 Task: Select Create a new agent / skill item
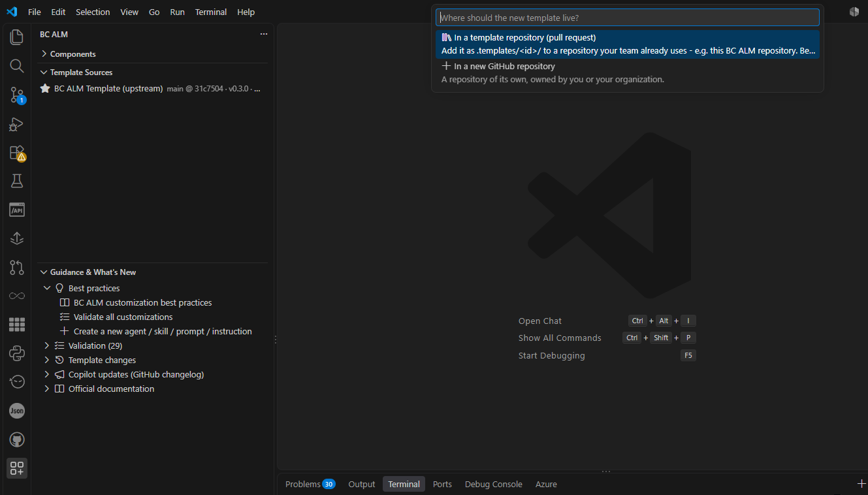(x=163, y=331)
